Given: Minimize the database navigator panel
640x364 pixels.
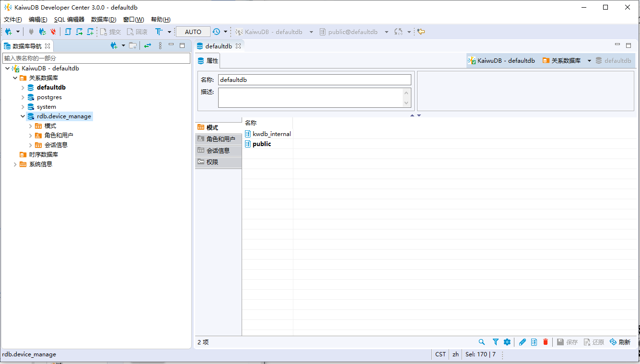Looking at the screenshot, I should point(171,45).
